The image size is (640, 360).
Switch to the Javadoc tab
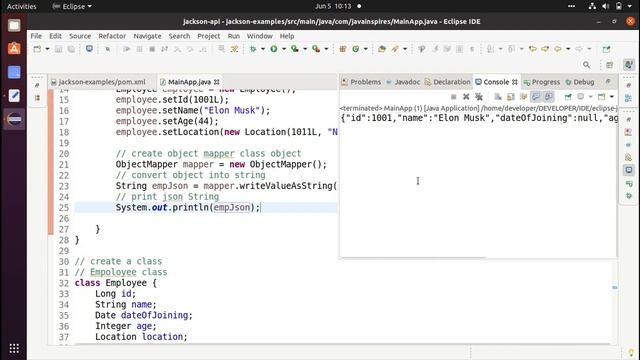[x=403, y=82]
